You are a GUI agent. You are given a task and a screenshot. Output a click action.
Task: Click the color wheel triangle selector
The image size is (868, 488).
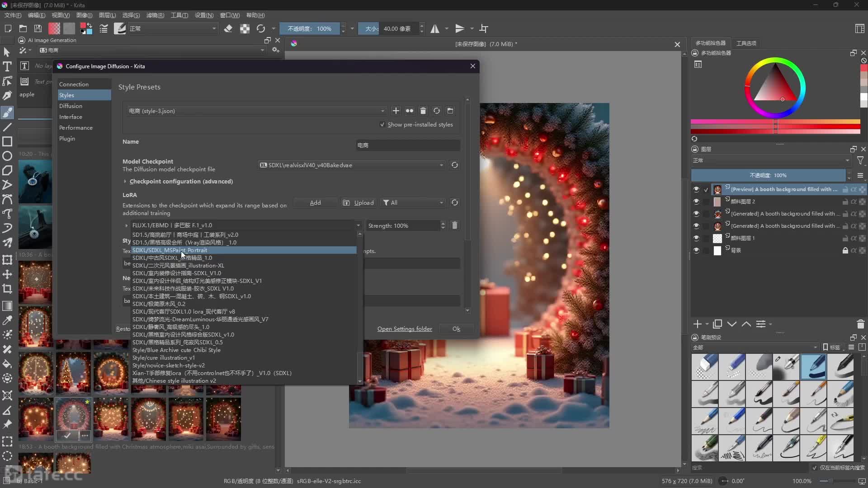click(775, 84)
